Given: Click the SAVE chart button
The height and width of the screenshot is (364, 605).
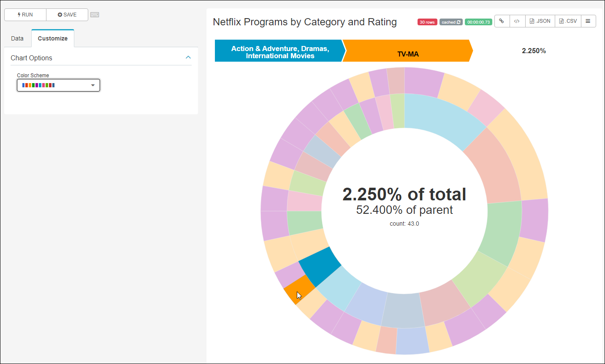Looking at the screenshot, I should click(67, 15).
